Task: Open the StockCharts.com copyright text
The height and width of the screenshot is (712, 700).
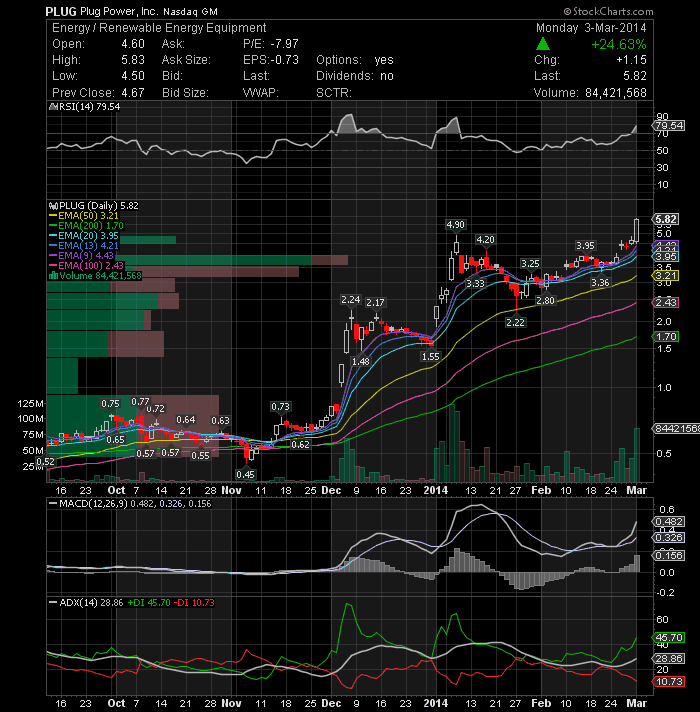Action: coord(608,11)
